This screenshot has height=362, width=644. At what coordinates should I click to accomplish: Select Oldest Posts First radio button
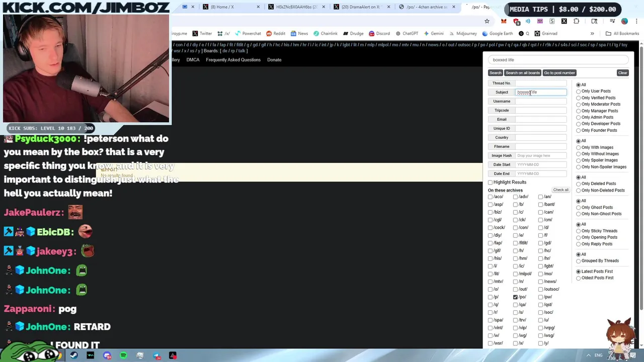(579, 278)
